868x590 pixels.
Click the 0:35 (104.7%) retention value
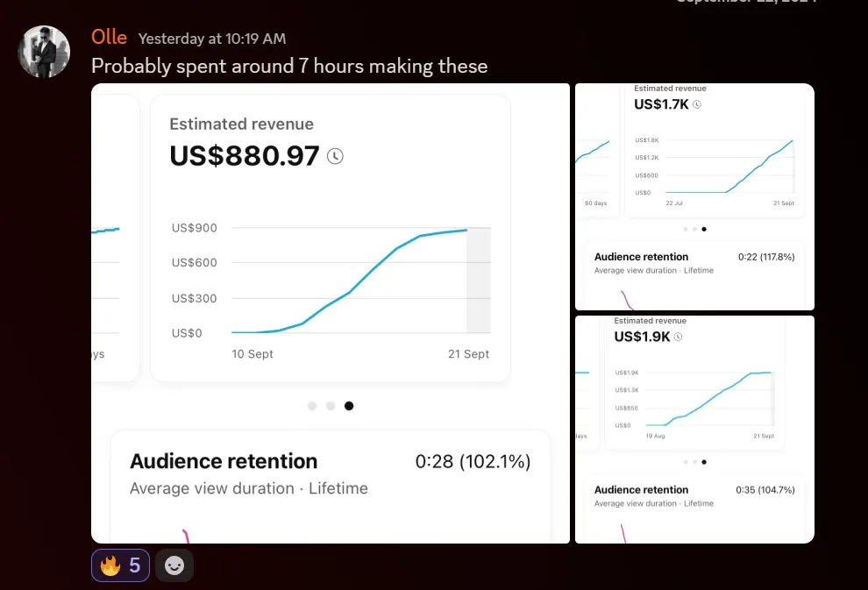(x=765, y=490)
